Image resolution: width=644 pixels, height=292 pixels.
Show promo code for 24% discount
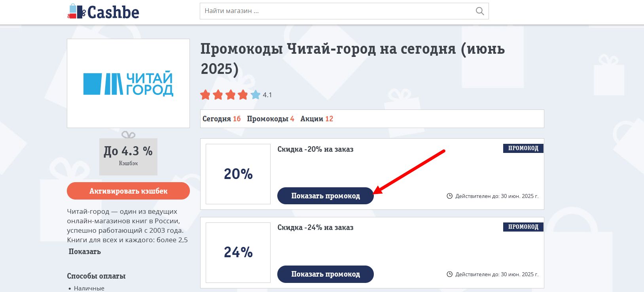(x=326, y=274)
